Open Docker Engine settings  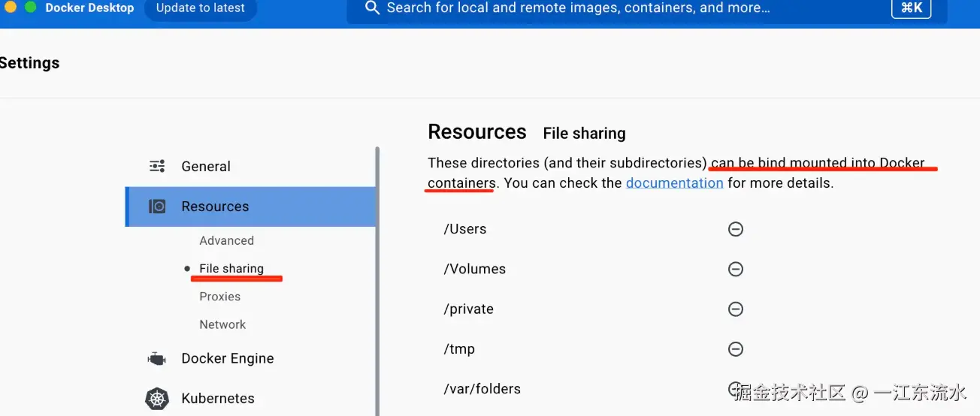pos(228,359)
